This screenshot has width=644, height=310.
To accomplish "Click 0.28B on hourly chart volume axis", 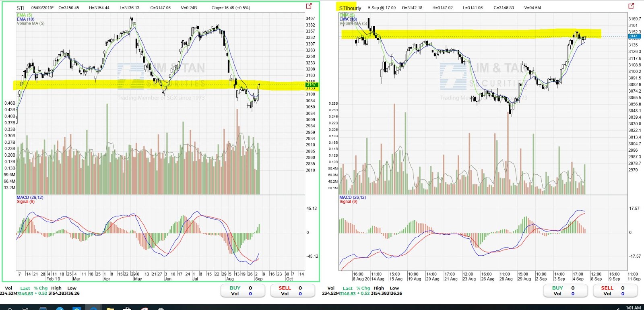I will pos(333,104).
